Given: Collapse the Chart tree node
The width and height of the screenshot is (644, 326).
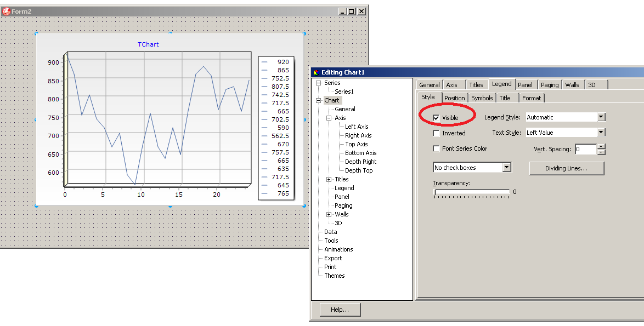Looking at the screenshot, I should tap(318, 100).
